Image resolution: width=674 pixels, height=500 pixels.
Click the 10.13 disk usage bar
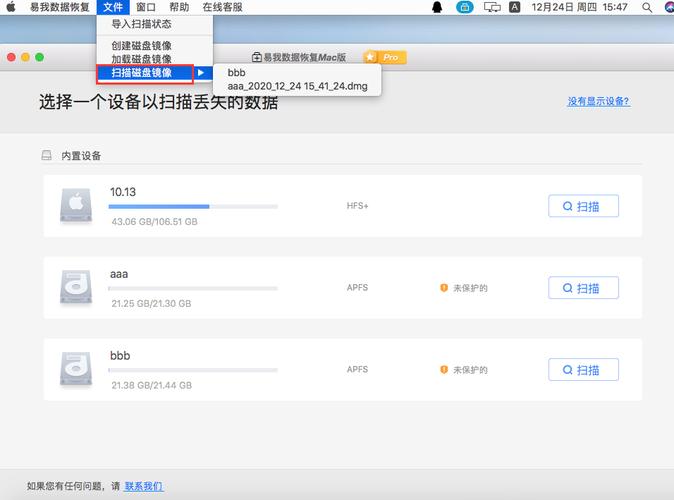(193, 207)
